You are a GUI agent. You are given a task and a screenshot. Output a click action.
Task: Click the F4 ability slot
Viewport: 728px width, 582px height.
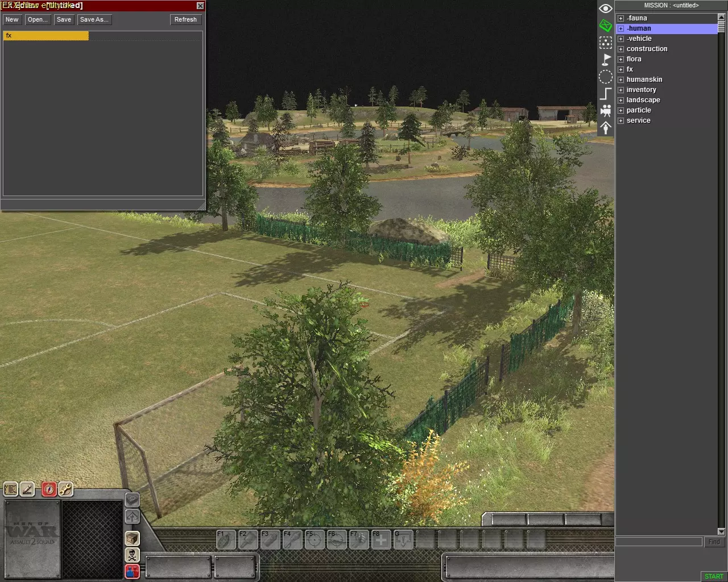[x=292, y=539]
